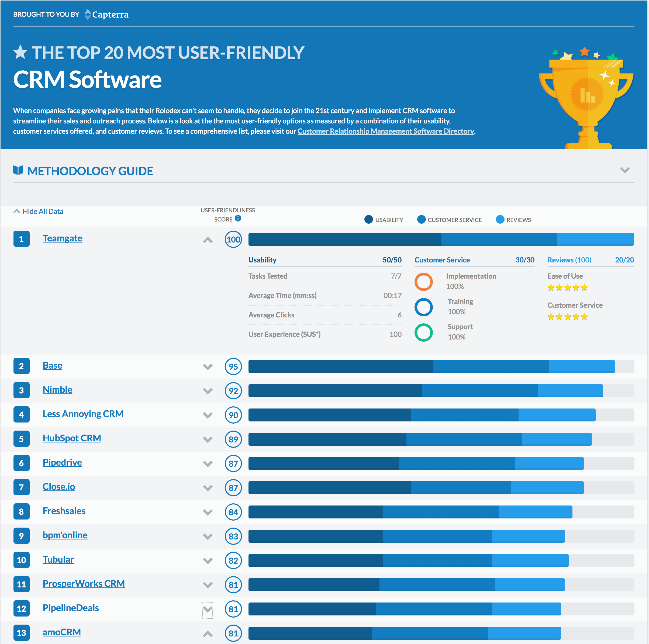Open the Teamgate listing
This screenshot has width=649, height=644.
pos(63,238)
